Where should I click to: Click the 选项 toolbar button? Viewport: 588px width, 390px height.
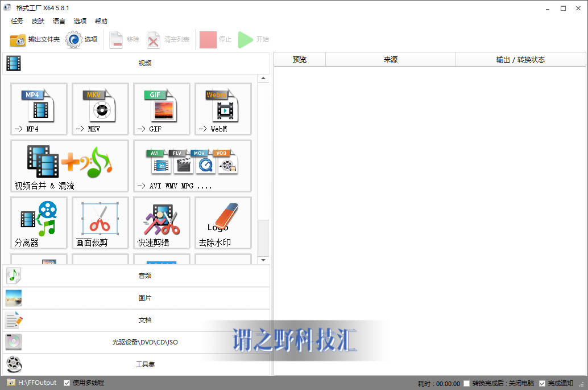82,40
